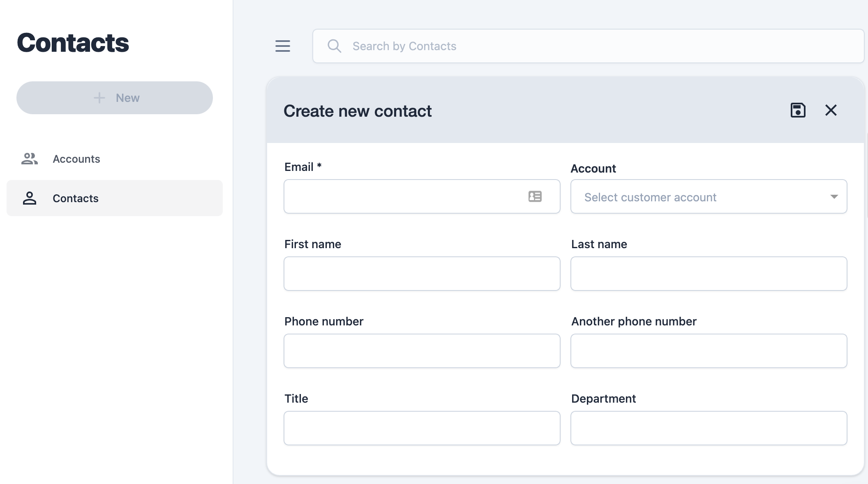Image resolution: width=868 pixels, height=484 pixels.
Task: Click the Department input field
Action: tap(709, 428)
